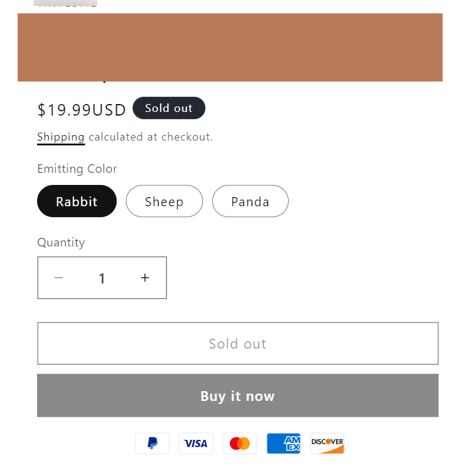Click the $19.99USD price text
The width and height of the screenshot is (476, 466).
click(81, 110)
